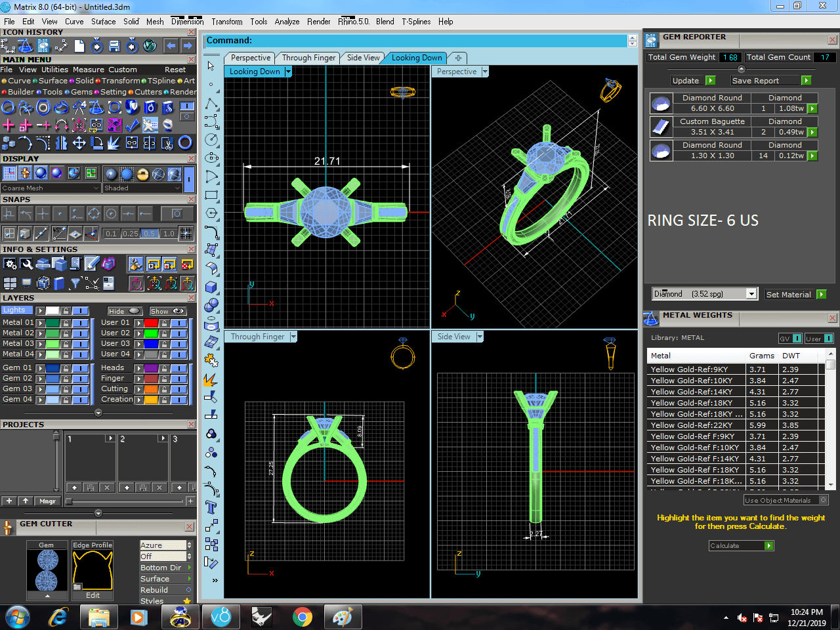Enable the 0.25 snap increment
Image resolution: width=840 pixels, height=630 pixels.
(x=131, y=234)
